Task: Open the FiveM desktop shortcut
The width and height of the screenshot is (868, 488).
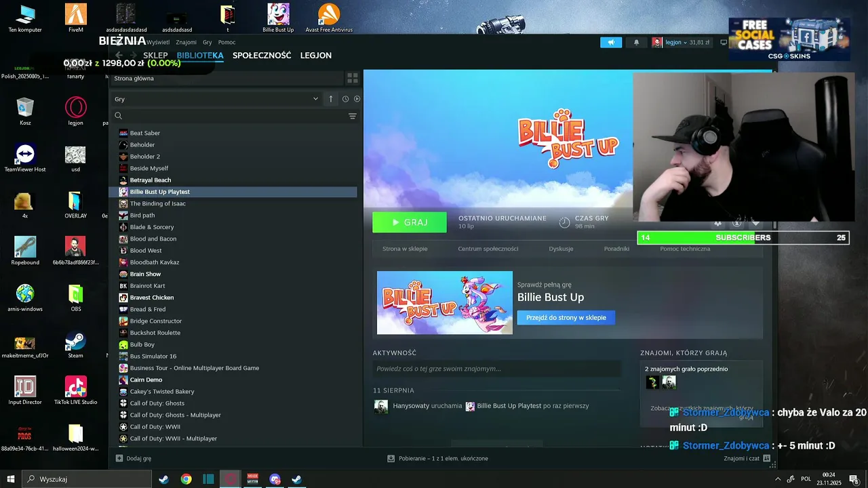Action: coord(76,18)
